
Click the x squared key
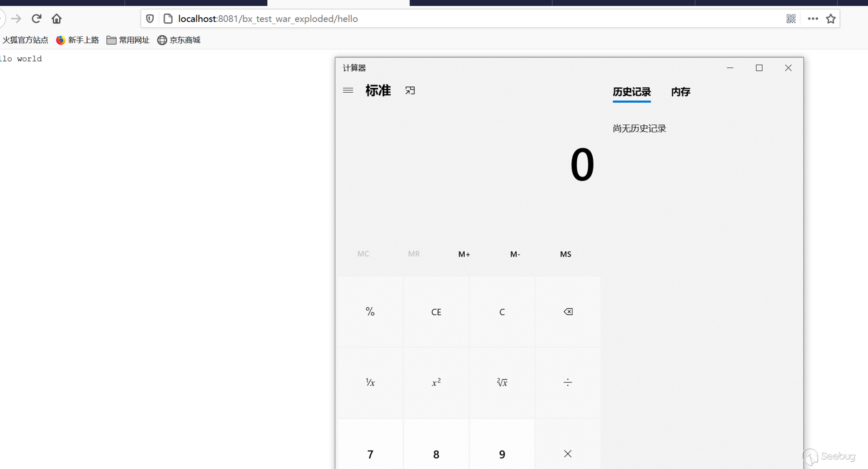tap(436, 383)
